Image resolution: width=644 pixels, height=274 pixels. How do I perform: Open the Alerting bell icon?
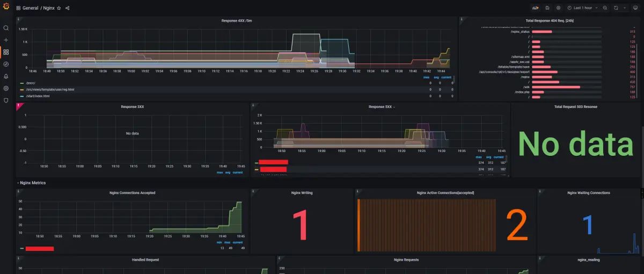[x=6, y=76]
